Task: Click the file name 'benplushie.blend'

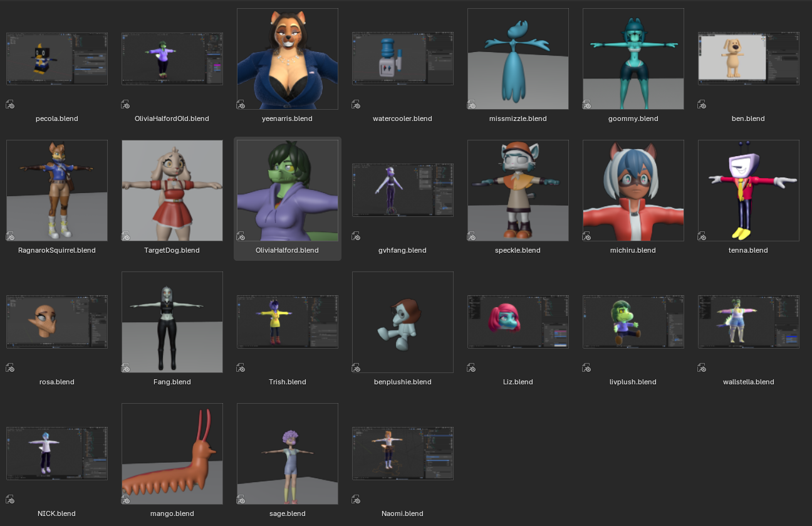Action: 403,382
